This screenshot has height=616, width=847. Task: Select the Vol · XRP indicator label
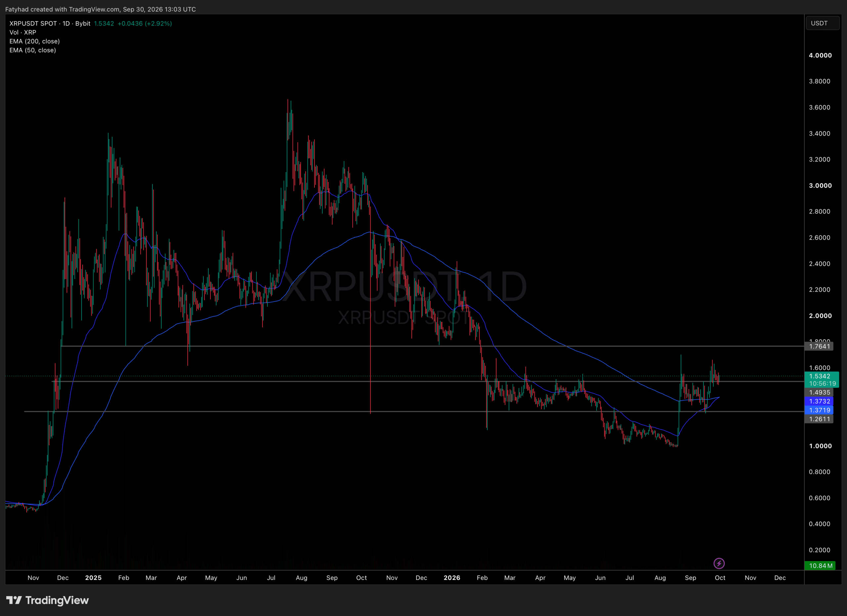(23, 32)
